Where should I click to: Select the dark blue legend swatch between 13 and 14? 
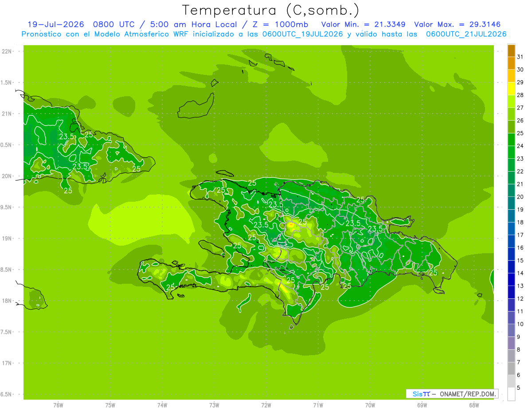click(x=511, y=280)
